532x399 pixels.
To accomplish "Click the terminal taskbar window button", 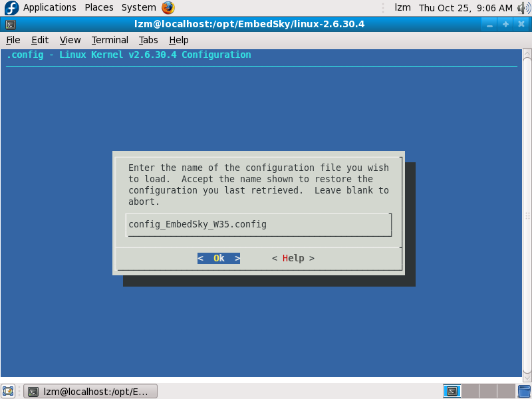I will coord(90,391).
